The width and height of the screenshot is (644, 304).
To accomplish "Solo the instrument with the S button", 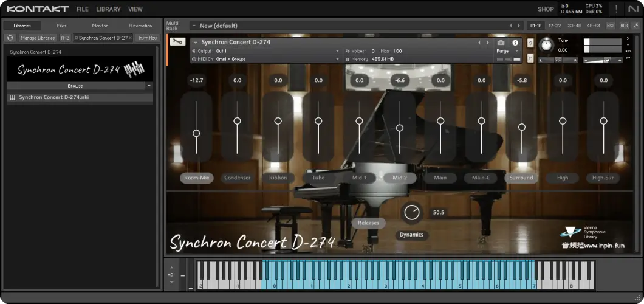I will tap(530, 43).
